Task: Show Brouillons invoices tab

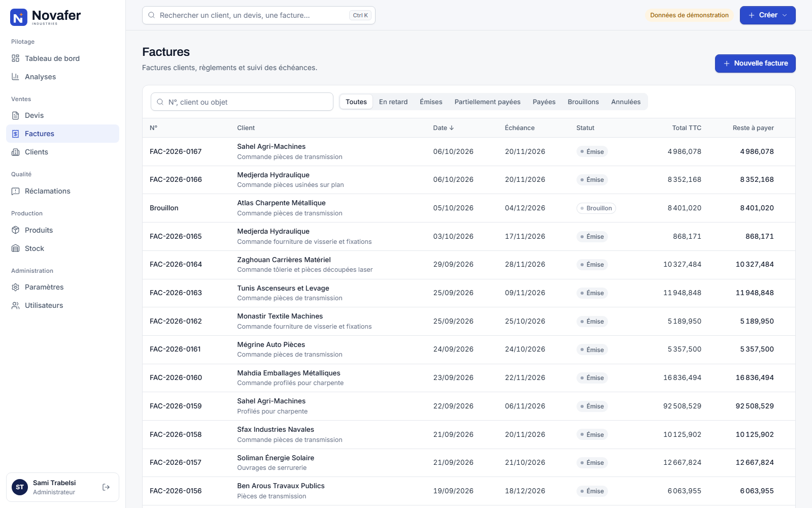Action: click(x=583, y=102)
